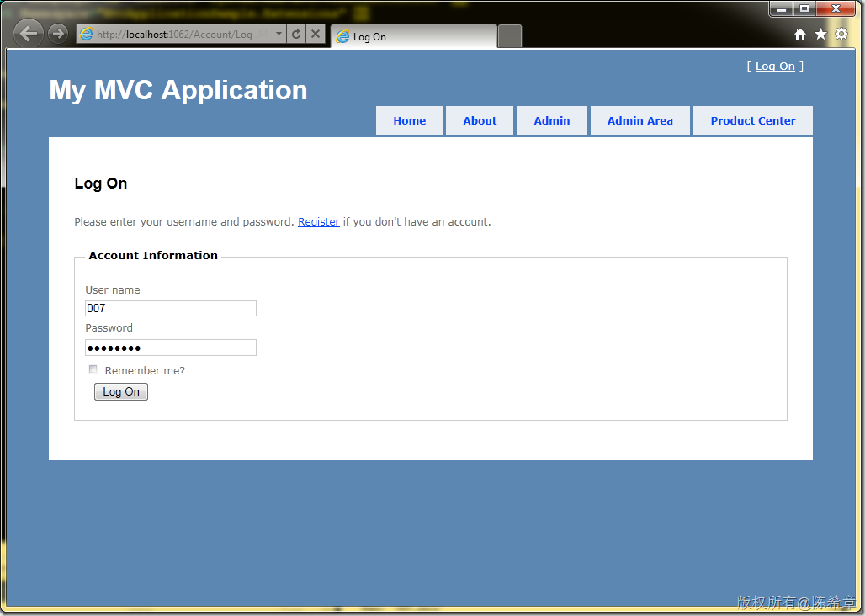Click the Log On submit button
This screenshot has width=865, height=616.
click(121, 392)
